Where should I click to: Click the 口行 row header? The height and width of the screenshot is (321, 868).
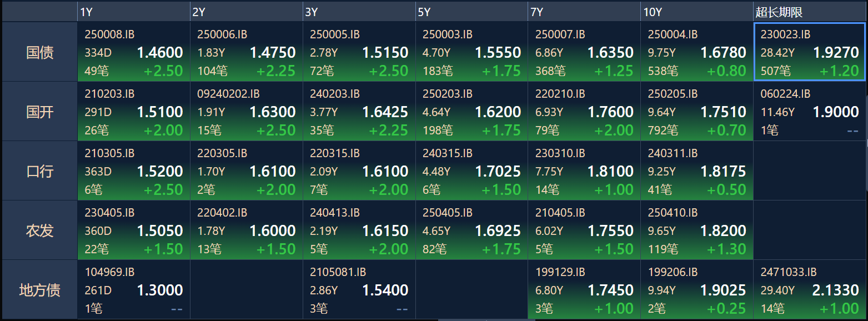click(x=39, y=170)
